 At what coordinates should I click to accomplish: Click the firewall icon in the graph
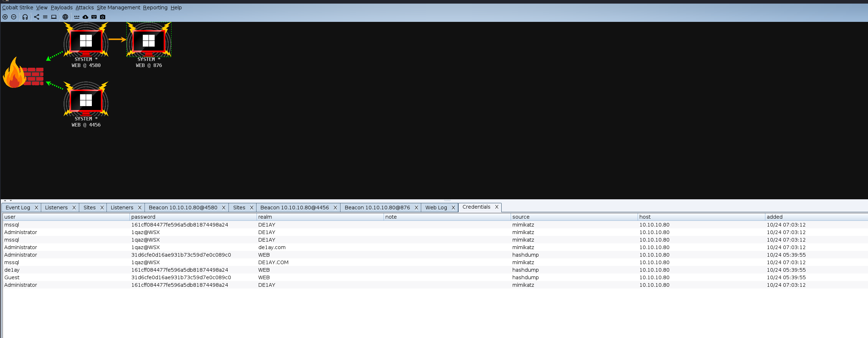click(x=23, y=73)
